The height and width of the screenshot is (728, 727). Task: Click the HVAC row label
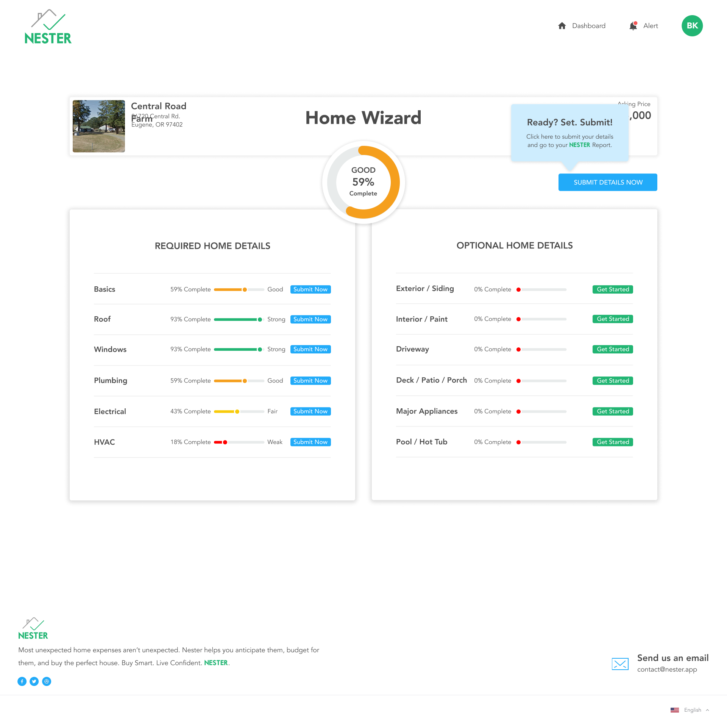(105, 442)
